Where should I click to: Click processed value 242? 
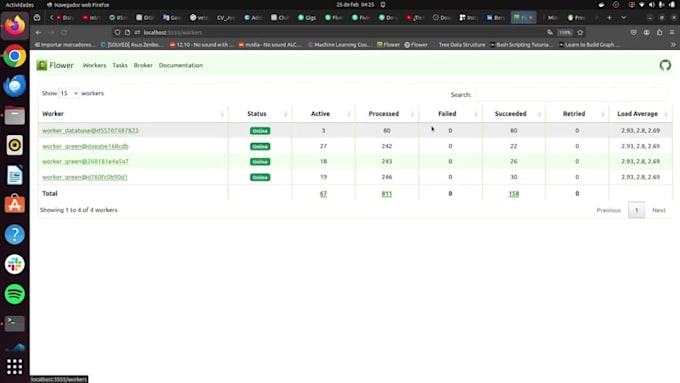pos(386,146)
